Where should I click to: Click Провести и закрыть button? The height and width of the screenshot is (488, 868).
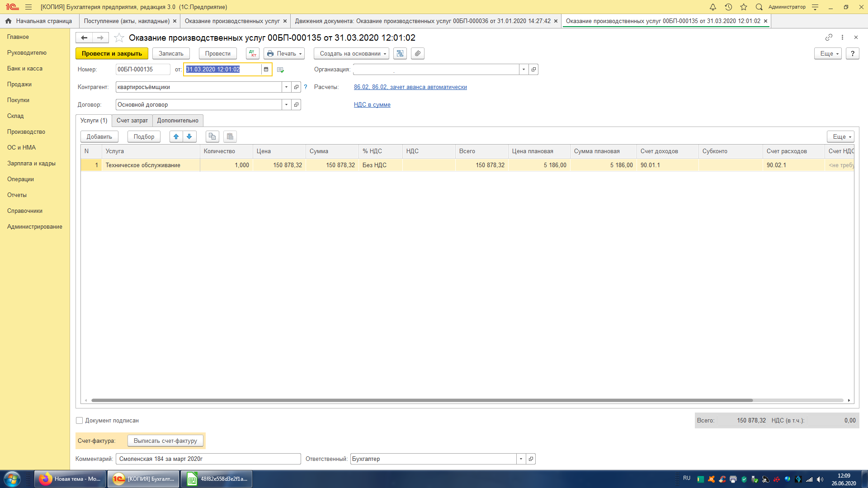pyautogui.click(x=112, y=53)
